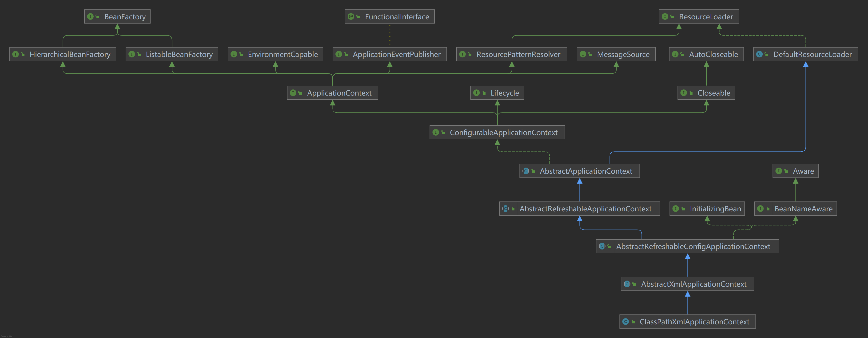The image size is (868, 338).
Task: Select the Lifecycle label
Action: tap(505, 93)
